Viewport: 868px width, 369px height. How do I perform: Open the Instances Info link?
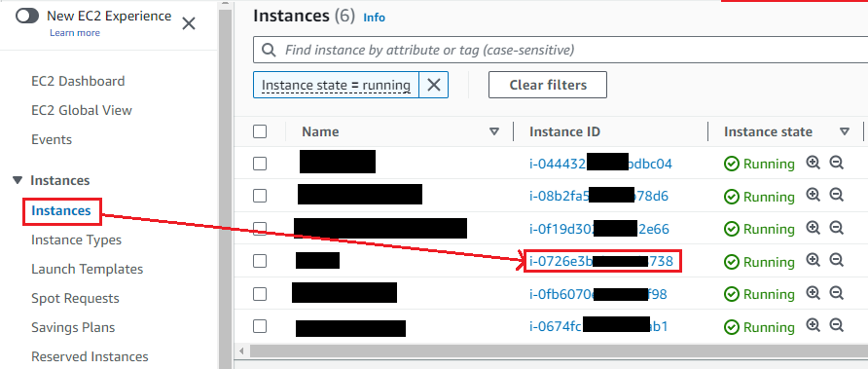[374, 18]
